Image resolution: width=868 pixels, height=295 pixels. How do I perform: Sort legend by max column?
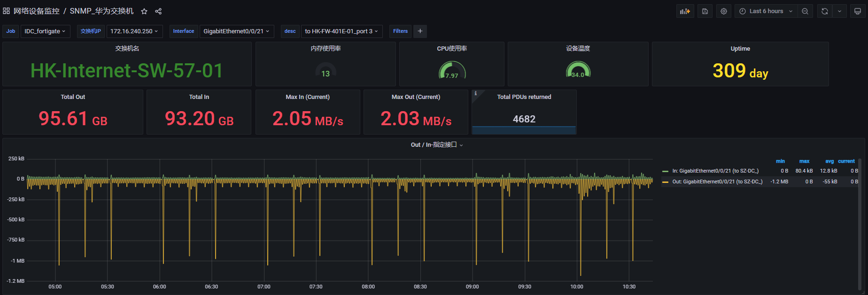(x=804, y=161)
